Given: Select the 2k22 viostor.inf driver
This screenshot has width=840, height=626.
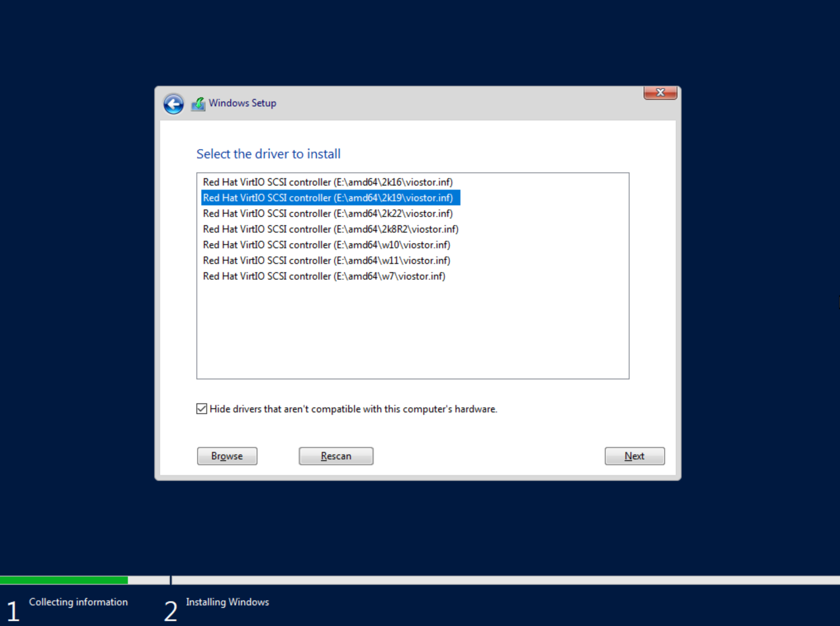Looking at the screenshot, I should pos(328,214).
